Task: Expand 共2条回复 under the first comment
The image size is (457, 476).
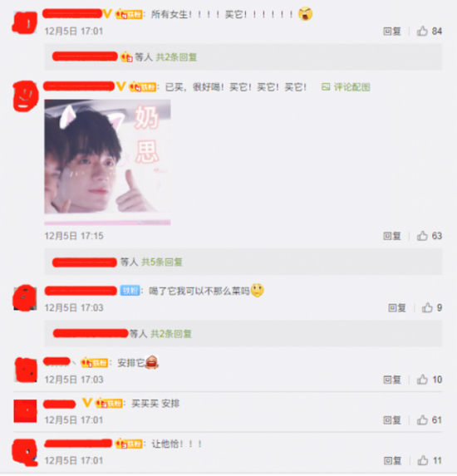Action: point(176,57)
